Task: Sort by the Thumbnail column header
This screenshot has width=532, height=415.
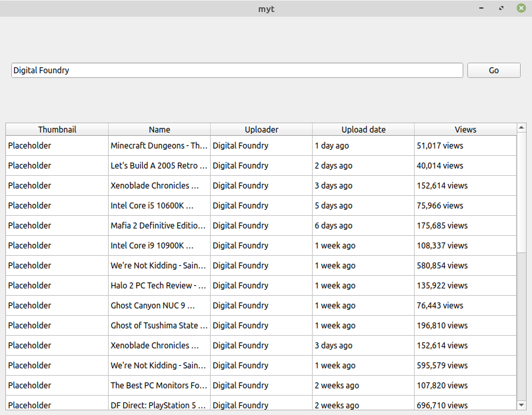Action: pos(57,129)
